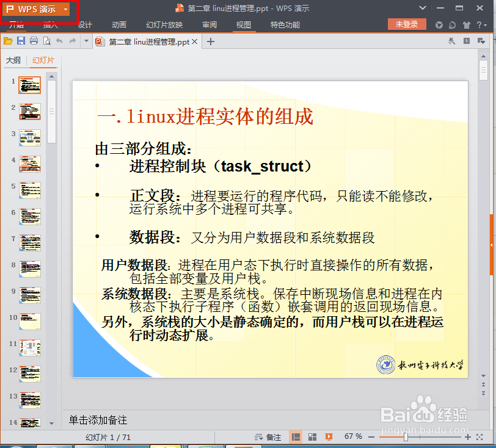Select slide 5 thumbnail
Image resolution: width=496 pixels, height=448 pixels.
click(30, 190)
